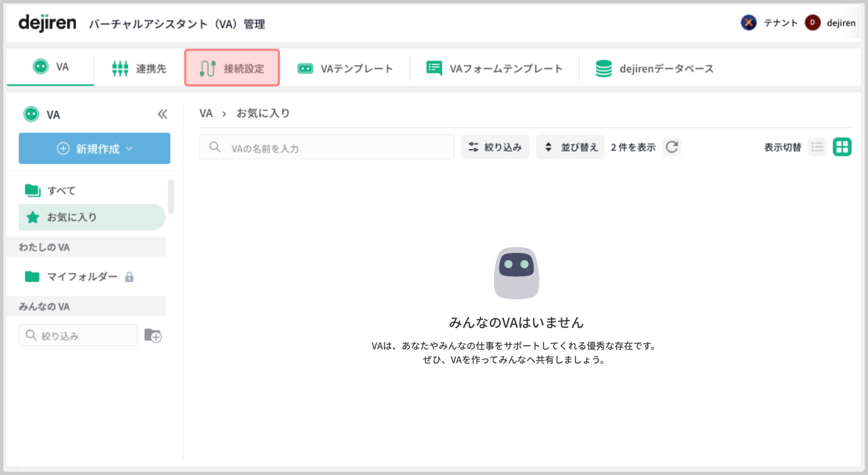This screenshot has width=868, height=475.
Task: Click the add shared folder icon
Action: point(152,335)
